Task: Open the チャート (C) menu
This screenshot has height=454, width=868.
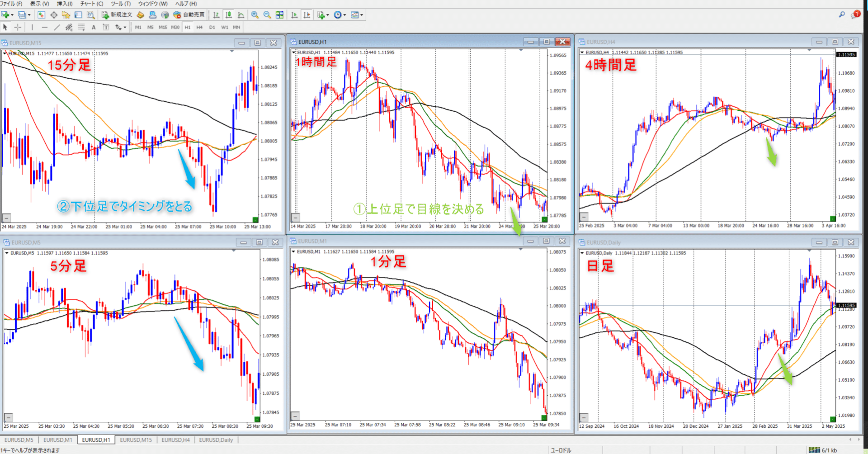Action: point(91,4)
